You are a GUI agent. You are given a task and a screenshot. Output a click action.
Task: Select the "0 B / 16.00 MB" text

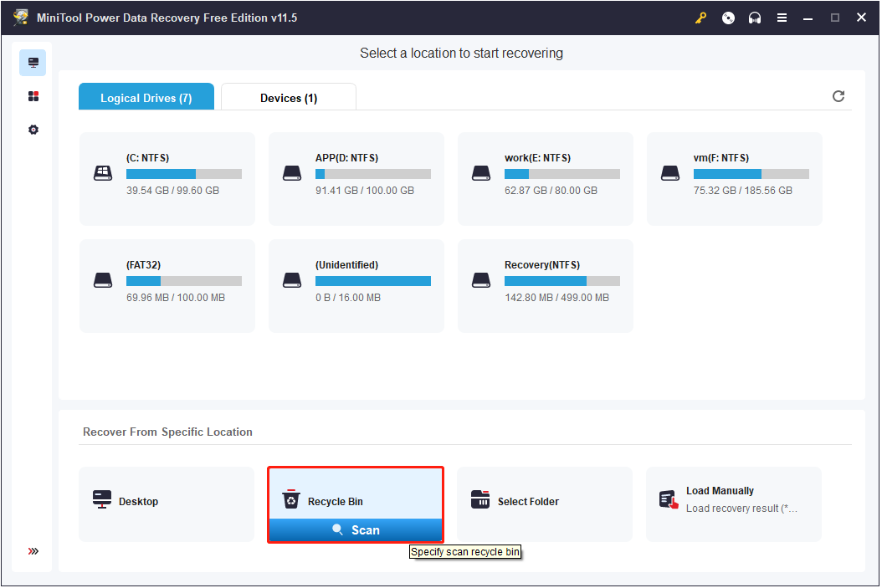point(347,298)
